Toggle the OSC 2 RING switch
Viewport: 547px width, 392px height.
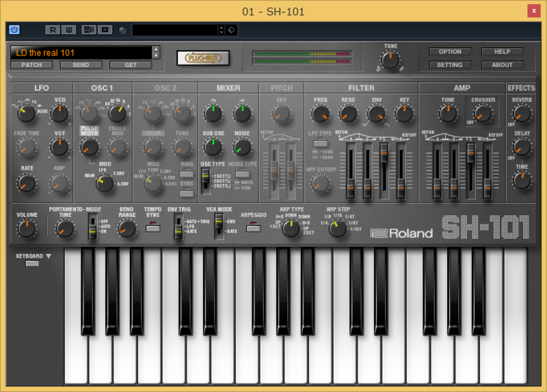click(x=187, y=174)
